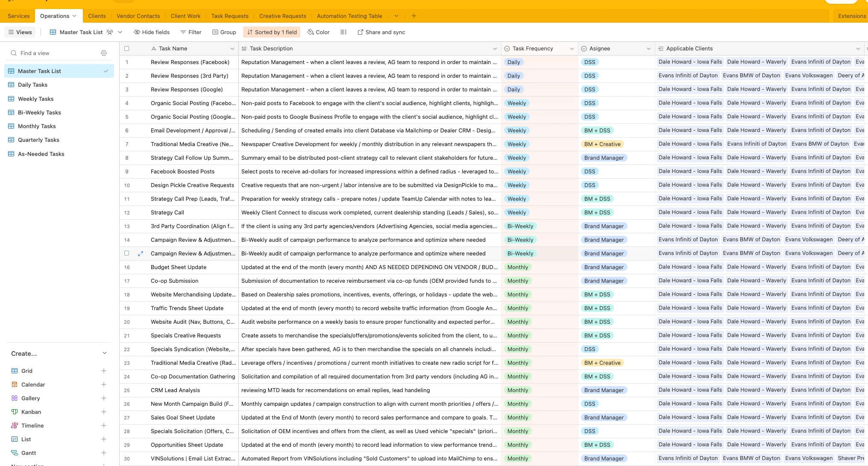Image resolution: width=868 pixels, height=466 pixels.
Task: Open Asignee column dropdown
Action: pyautogui.click(x=649, y=49)
